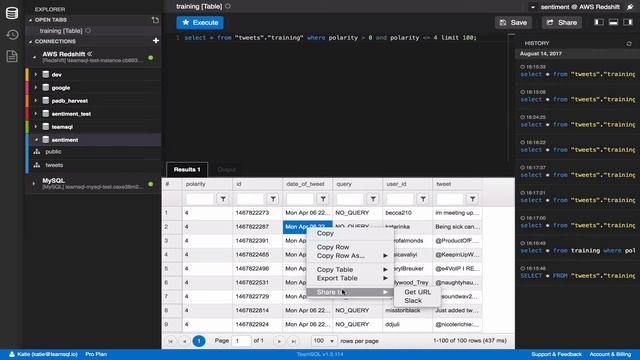Open the history sidebar icon
640x360 pixels.
[12, 35]
